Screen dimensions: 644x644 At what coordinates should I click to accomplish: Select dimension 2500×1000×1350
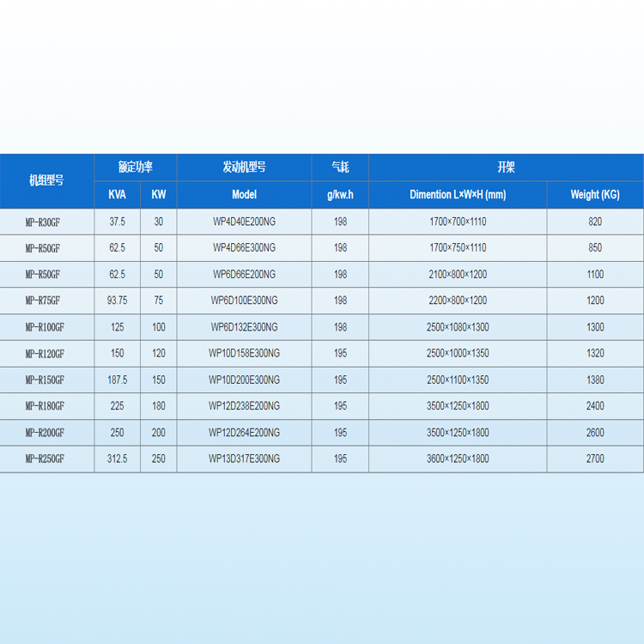(x=458, y=353)
